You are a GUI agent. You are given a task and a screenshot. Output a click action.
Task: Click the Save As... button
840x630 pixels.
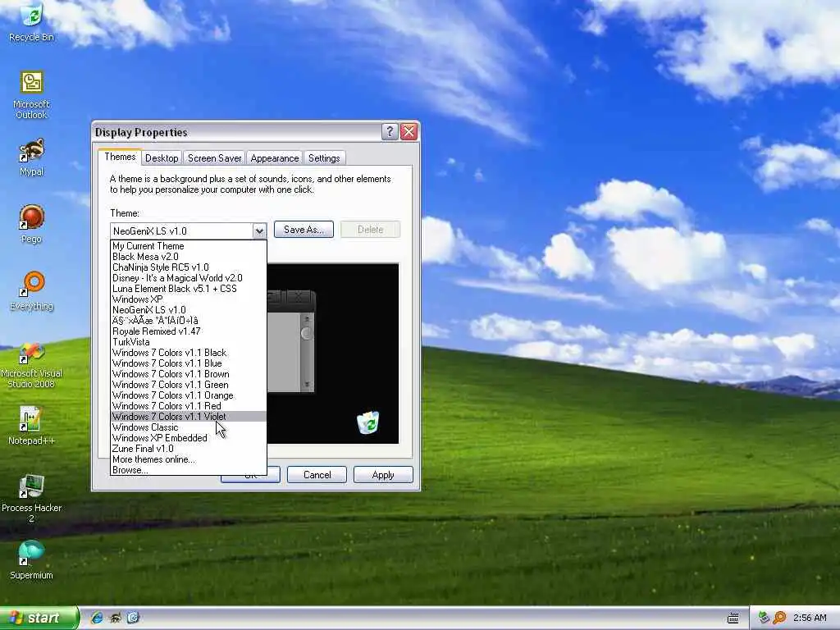[304, 230]
